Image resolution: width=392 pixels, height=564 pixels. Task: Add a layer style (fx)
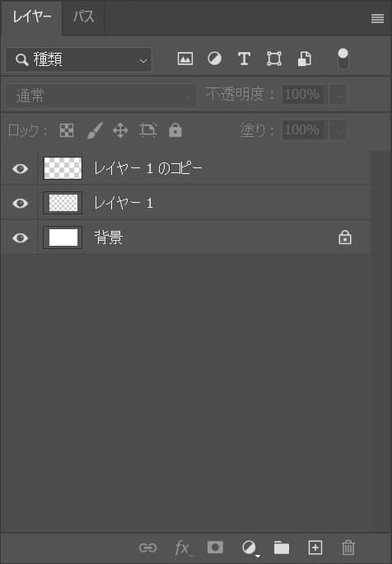coord(183,548)
